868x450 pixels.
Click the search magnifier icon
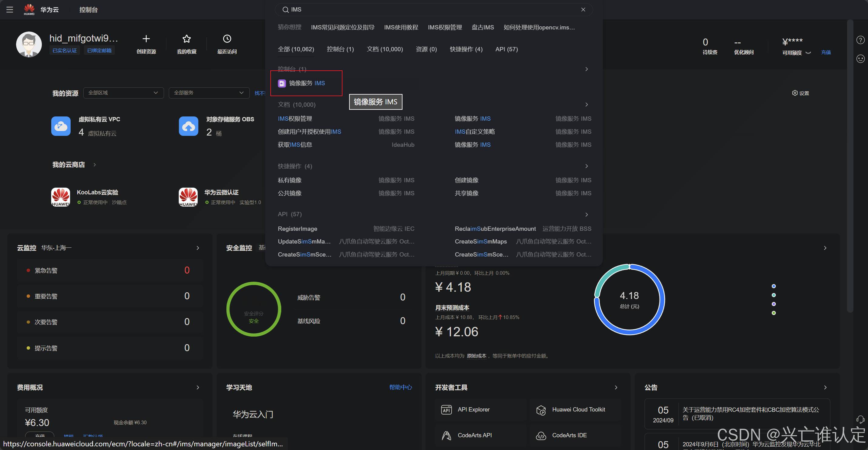[285, 9]
